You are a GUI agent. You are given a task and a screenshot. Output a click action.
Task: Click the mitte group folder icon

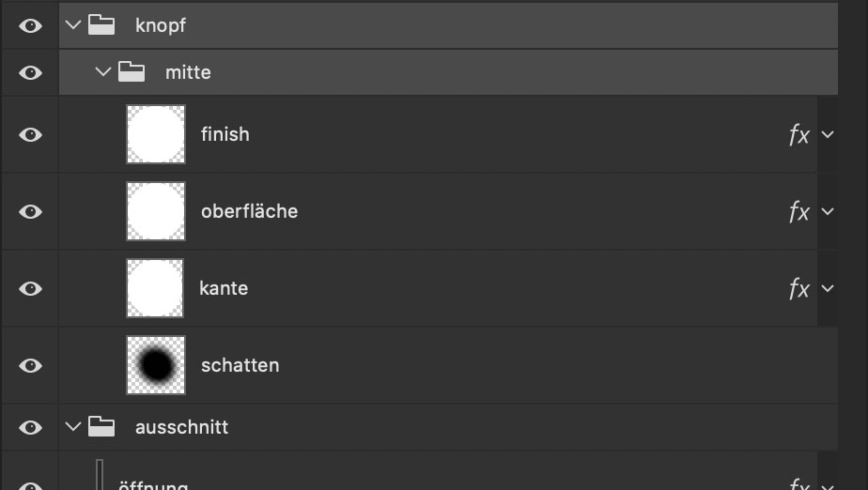[132, 72]
